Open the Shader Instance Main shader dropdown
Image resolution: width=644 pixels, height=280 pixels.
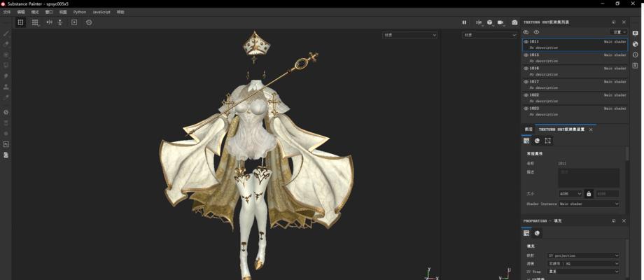tap(589, 204)
